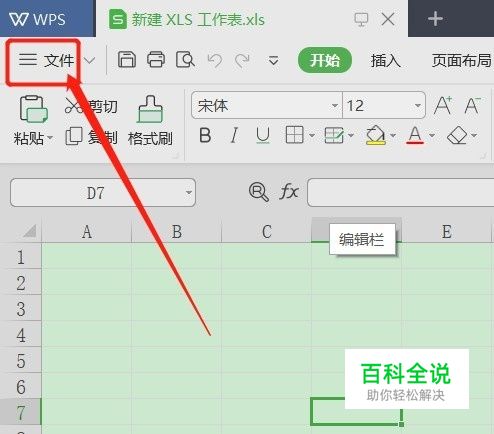Click the Name Box showing D7
494x434 pixels.
click(x=96, y=193)
